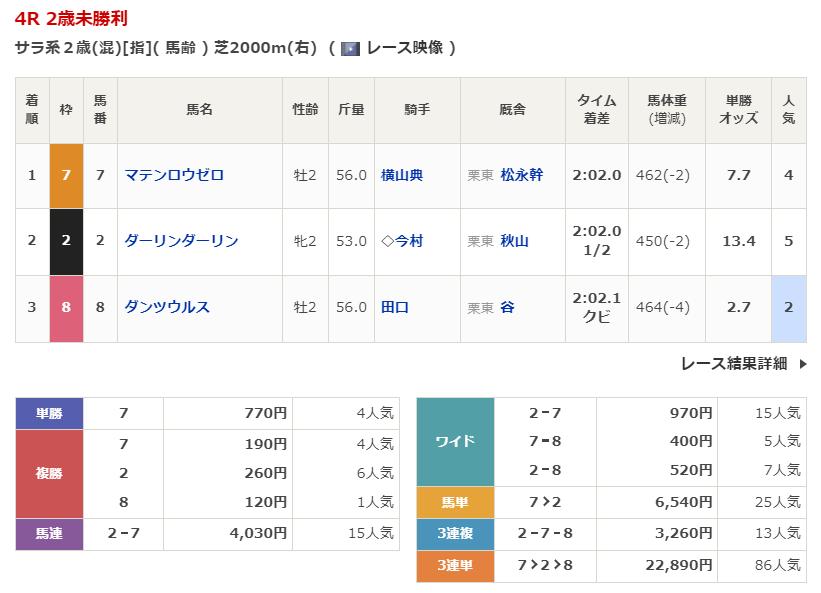
Task: Click the pink frame 8 color box
Action: tap(66, 307)
